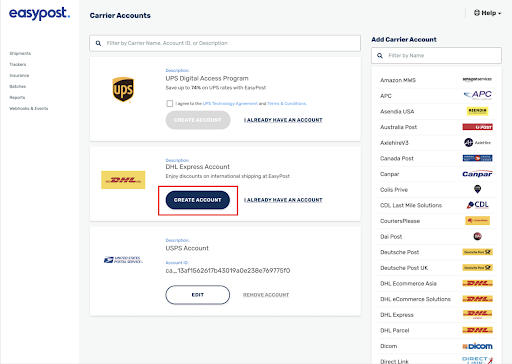The height and width of the screenshot is (364, 512).
Task: Click the APC carrier logo
Action: point(477,95)
